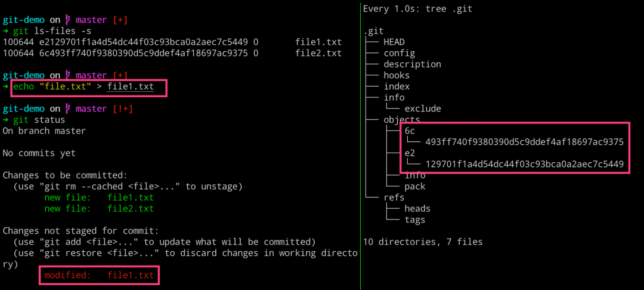Screen dimensions: 644x290
Task: Click object file 129701f1a4d54dc44f03c93bca0a2aec7c5449
Action: [x=525, y=164]
